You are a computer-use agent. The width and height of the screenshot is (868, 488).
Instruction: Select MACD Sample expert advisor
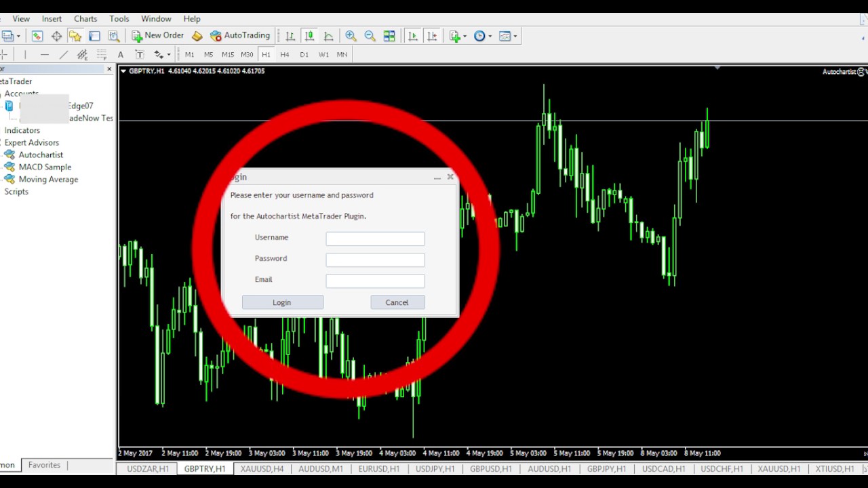pos(45,167)
